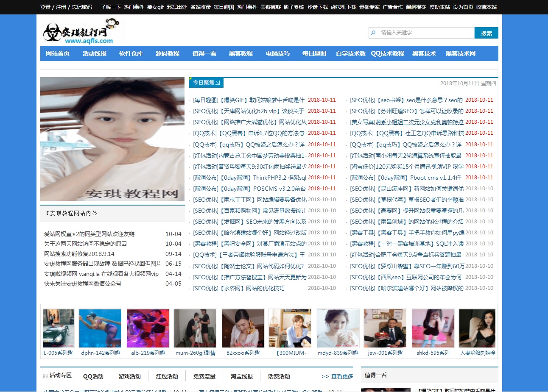548x392 pixels.
Task: Open the IL-005系列趣 thumbnail
Action: 58,328
